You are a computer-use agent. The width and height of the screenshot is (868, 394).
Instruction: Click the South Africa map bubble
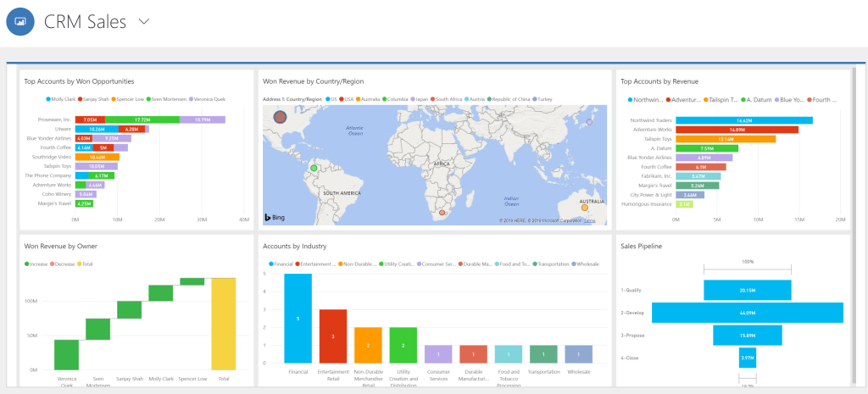click(442, 213)
